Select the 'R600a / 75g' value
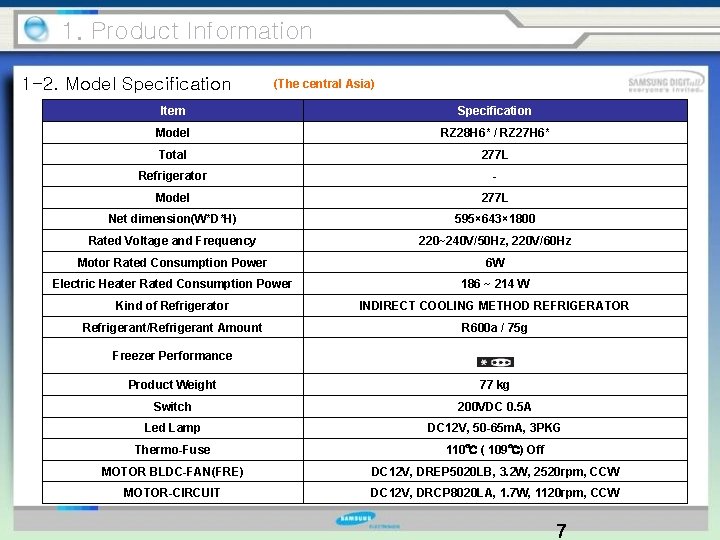The width and height of the screenshot is (720, 540). click(495, 328)
